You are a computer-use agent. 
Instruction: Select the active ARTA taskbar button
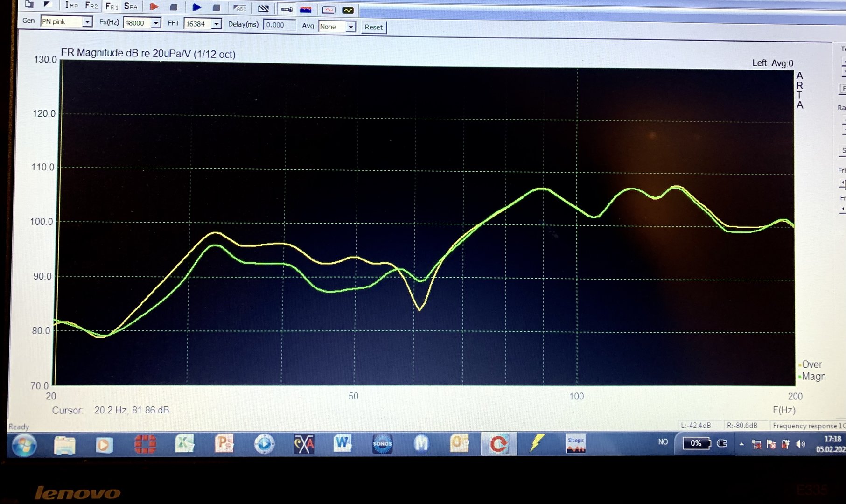(499, 443)
